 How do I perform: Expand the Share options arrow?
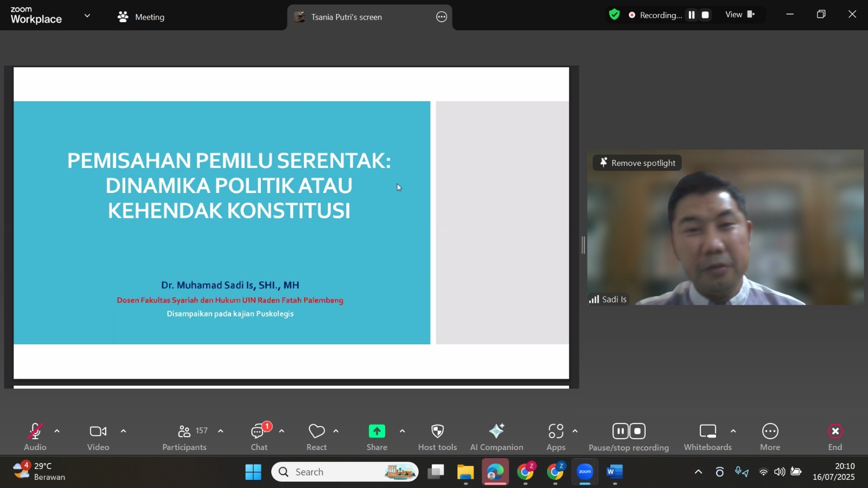click(x=402, y=432)
